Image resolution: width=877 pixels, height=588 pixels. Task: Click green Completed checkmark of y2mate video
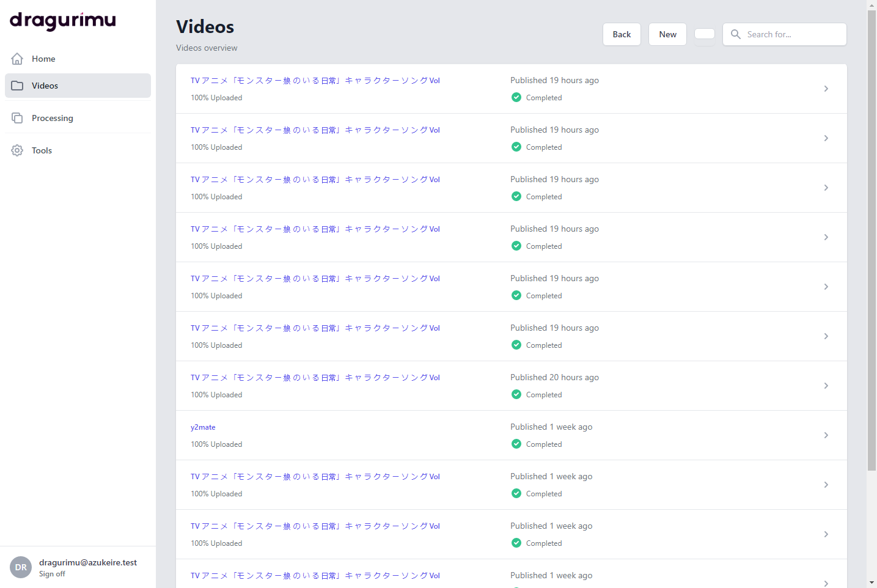516,444
